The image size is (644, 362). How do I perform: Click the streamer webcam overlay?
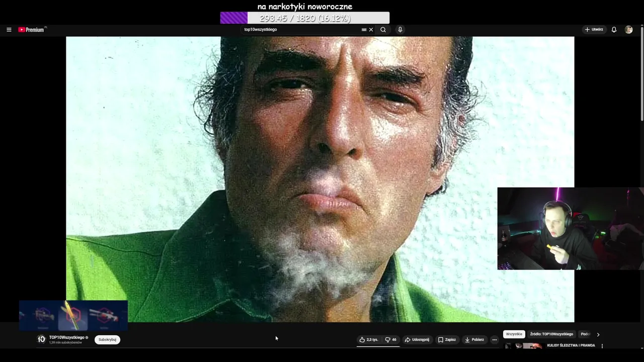click(x=571, y=229)
